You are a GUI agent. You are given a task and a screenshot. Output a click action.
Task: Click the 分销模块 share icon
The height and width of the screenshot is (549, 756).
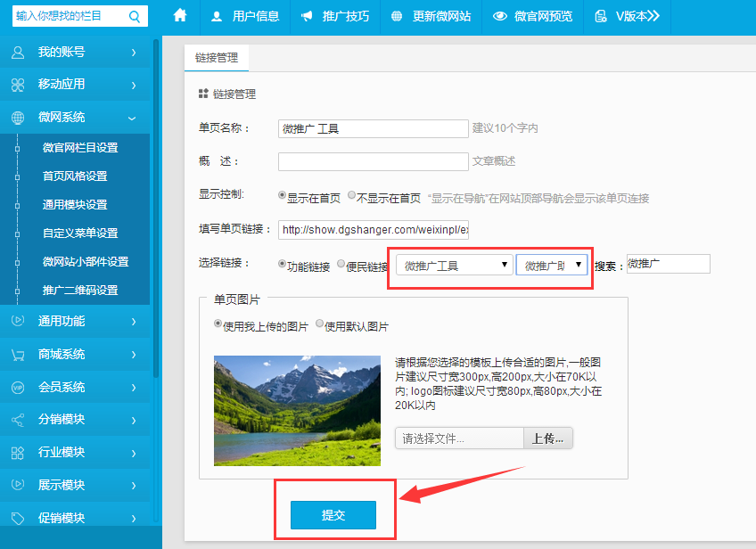[x=18, y=420]
